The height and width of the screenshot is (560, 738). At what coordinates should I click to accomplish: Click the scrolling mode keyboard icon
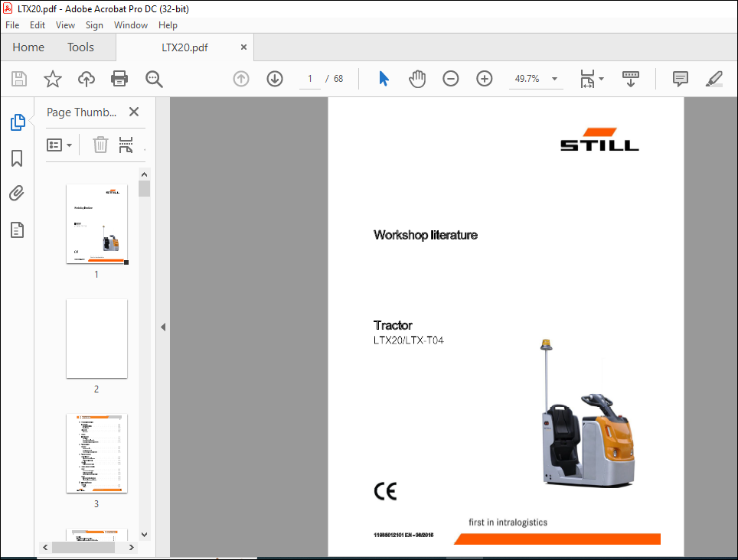(x=630, y=79)
